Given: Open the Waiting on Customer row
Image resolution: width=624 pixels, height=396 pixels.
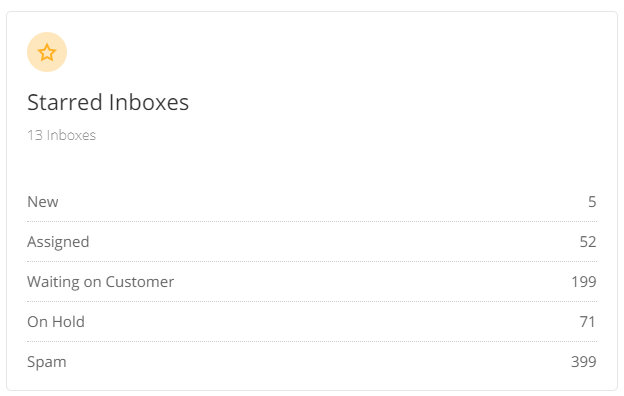Looking at the screenshot, I should (x=312, y=282).
